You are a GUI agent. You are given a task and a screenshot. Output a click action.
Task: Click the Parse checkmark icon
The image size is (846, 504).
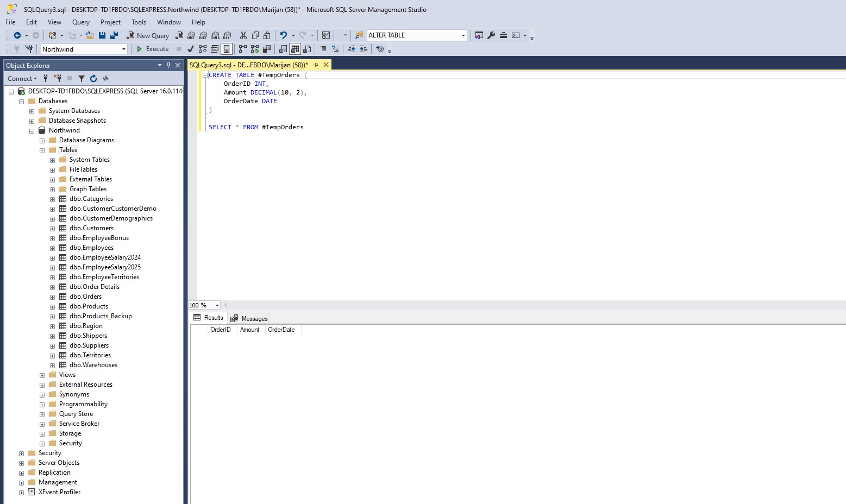pyautogui.click(x=191, y=49)
